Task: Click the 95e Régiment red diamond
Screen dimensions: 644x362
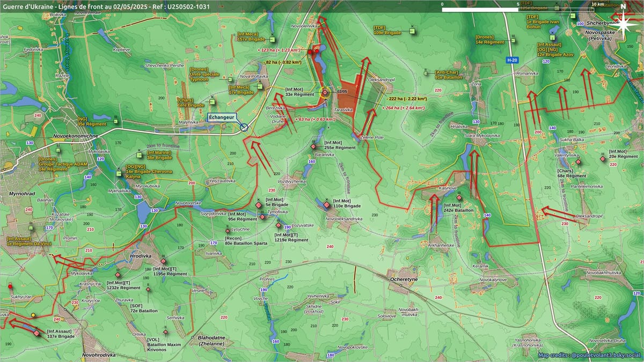Action: click(262, 217)
